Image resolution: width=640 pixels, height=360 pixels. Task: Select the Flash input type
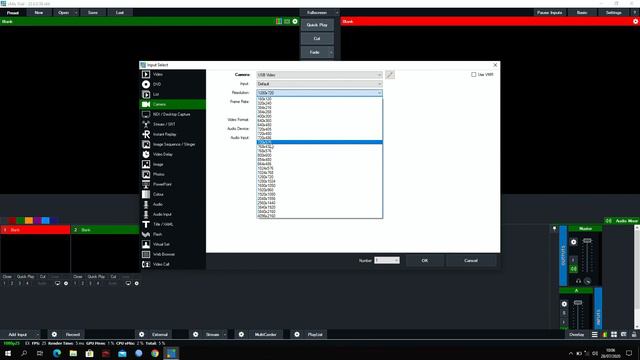pos(172,234)
